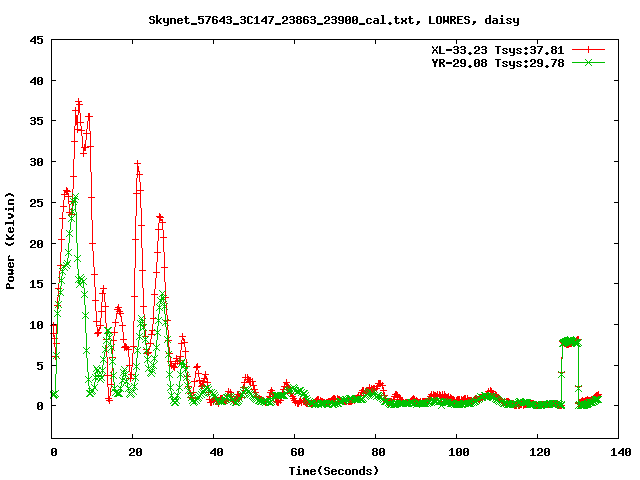The width and height of the screenshot is (640, 480).
Task: Click the y-axis tick label 15
Action: [x=36, y=284]
